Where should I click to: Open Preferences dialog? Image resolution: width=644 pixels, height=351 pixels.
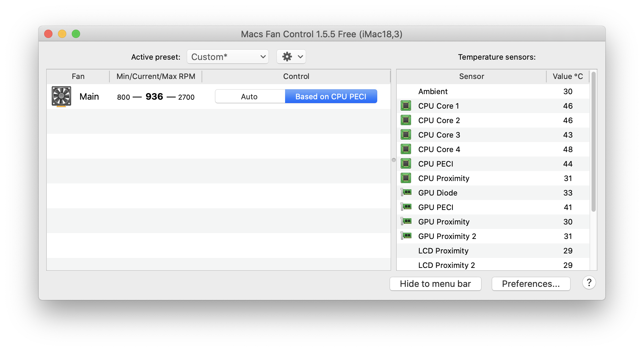(x=530, y=284)
